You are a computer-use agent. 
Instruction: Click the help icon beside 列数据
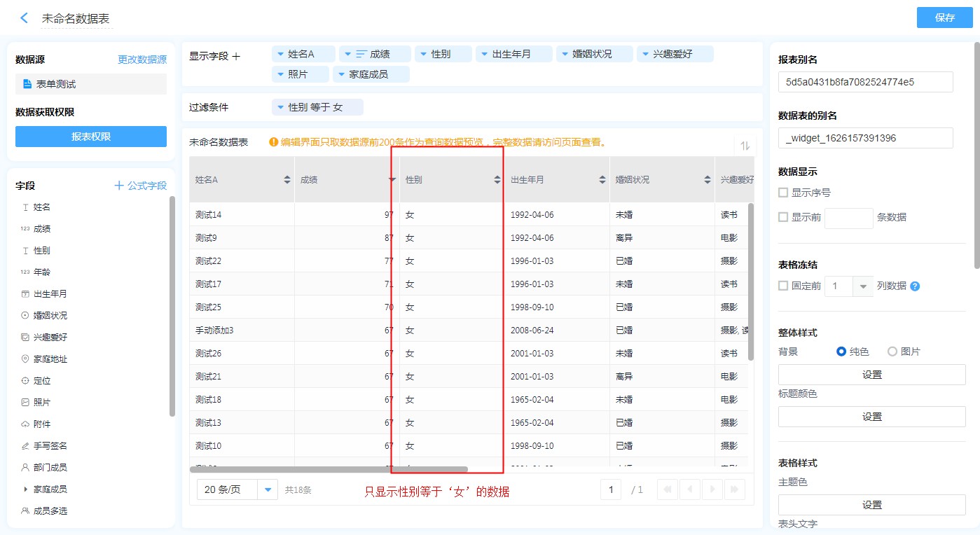point(915,286)
